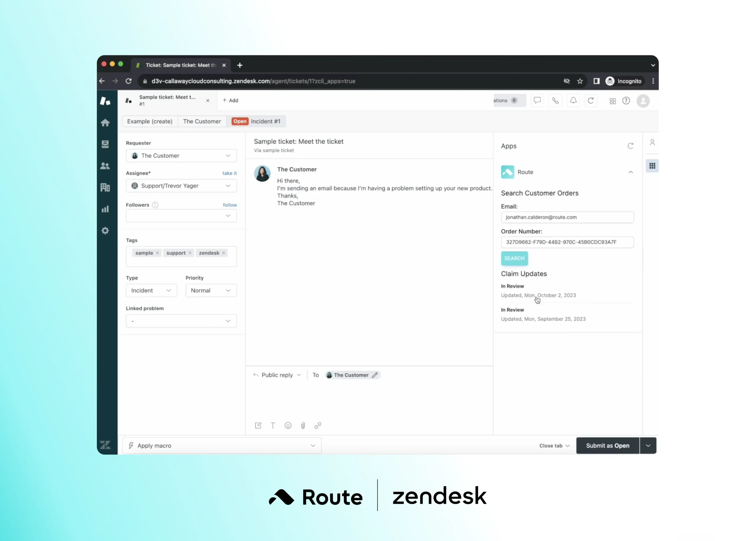This screenshot has height=541, width=756.
Task: Remove the support tag
Action: coord(190,253)
